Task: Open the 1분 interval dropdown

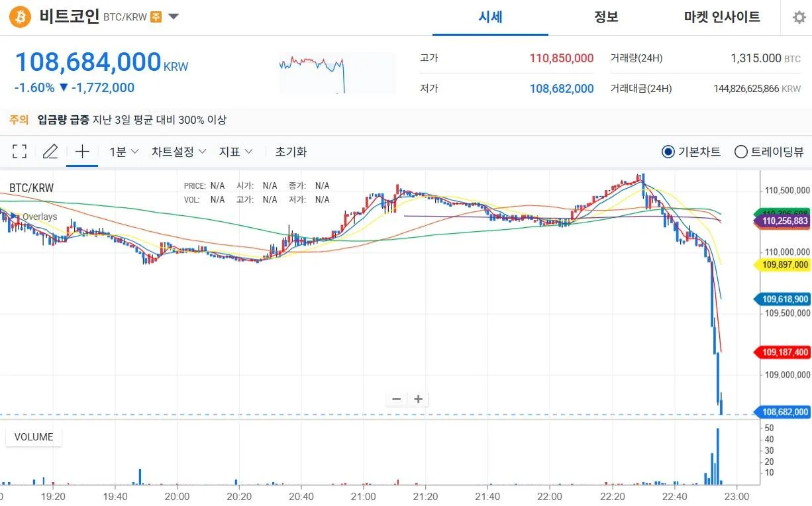Action: [x=124, y=152]
